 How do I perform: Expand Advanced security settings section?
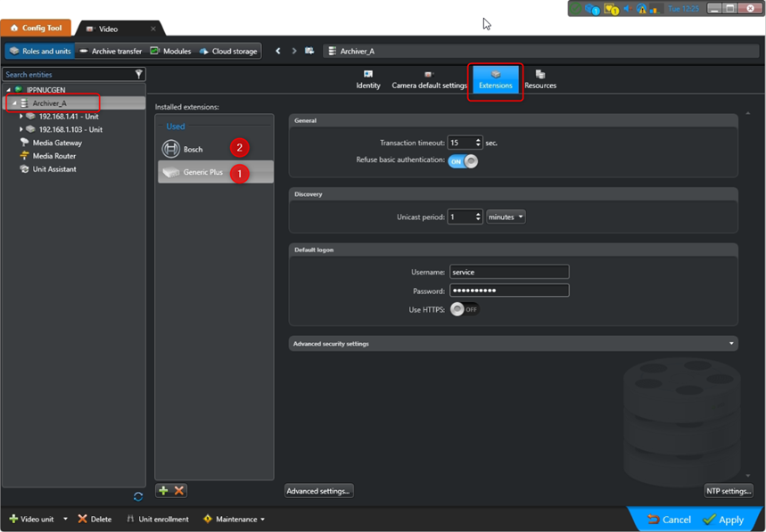pyautogui.click(x=513, y=344)
